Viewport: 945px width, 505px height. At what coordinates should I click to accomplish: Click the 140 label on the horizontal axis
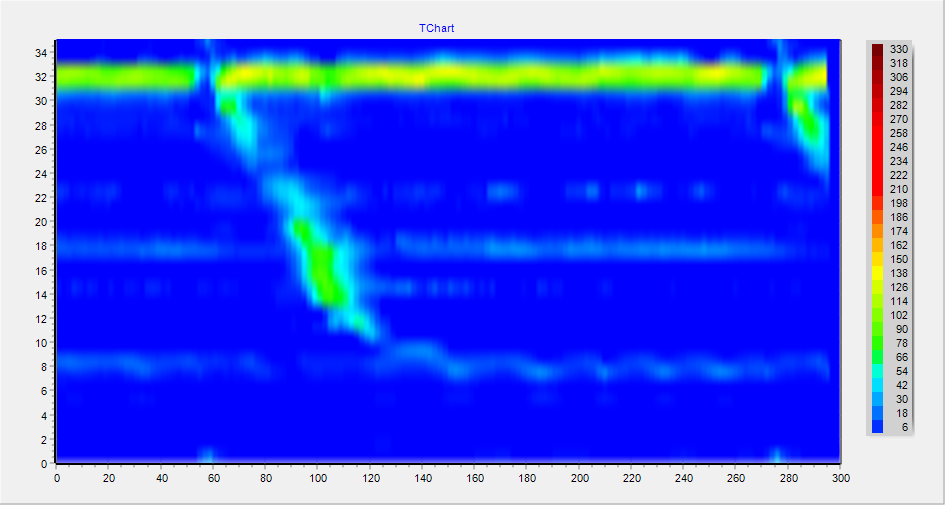click(x=422, y=478)
